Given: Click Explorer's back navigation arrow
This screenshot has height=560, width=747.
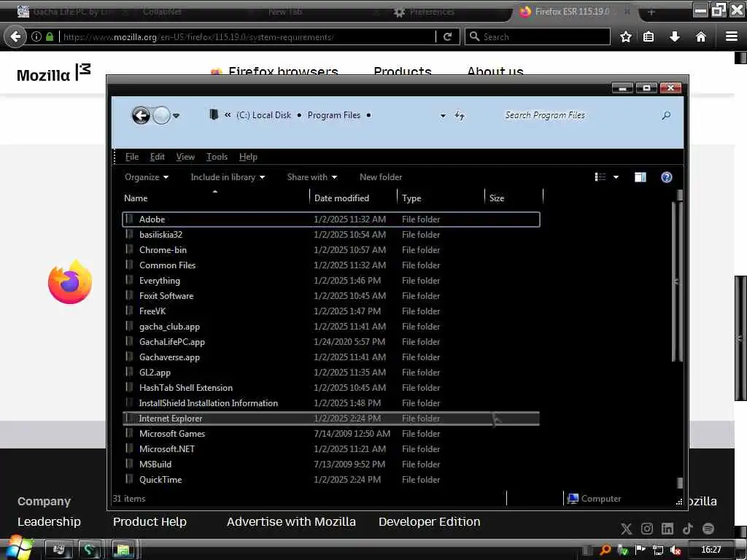Looking at the screenshot, I should tap(141, 115).
